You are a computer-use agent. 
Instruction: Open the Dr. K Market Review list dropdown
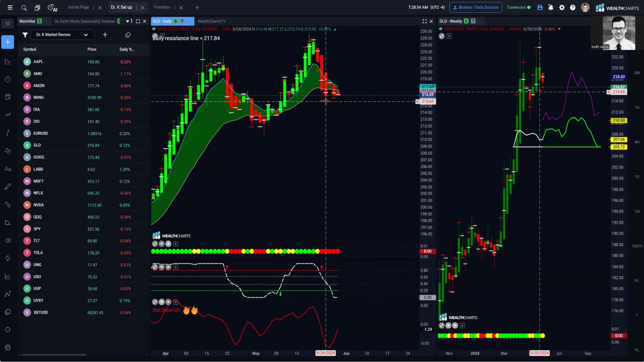63,35
